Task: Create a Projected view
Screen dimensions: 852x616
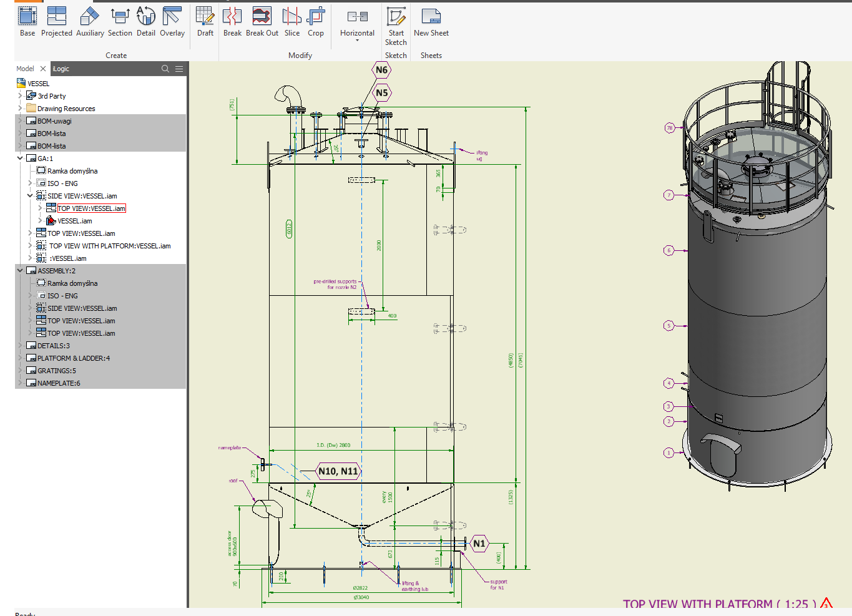Action: click(57, 21)
